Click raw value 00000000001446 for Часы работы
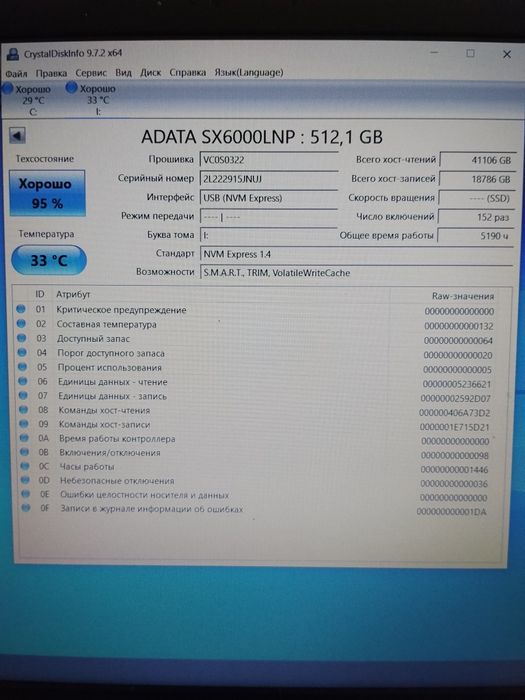This screenshot has width=525, height=700. coord(454,470)
